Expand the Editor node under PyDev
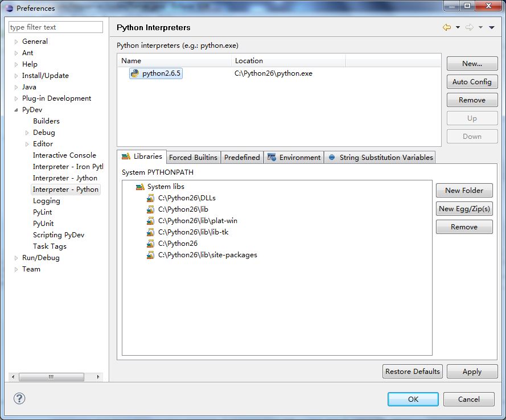 pyautogui.click(x=27, y=144)
